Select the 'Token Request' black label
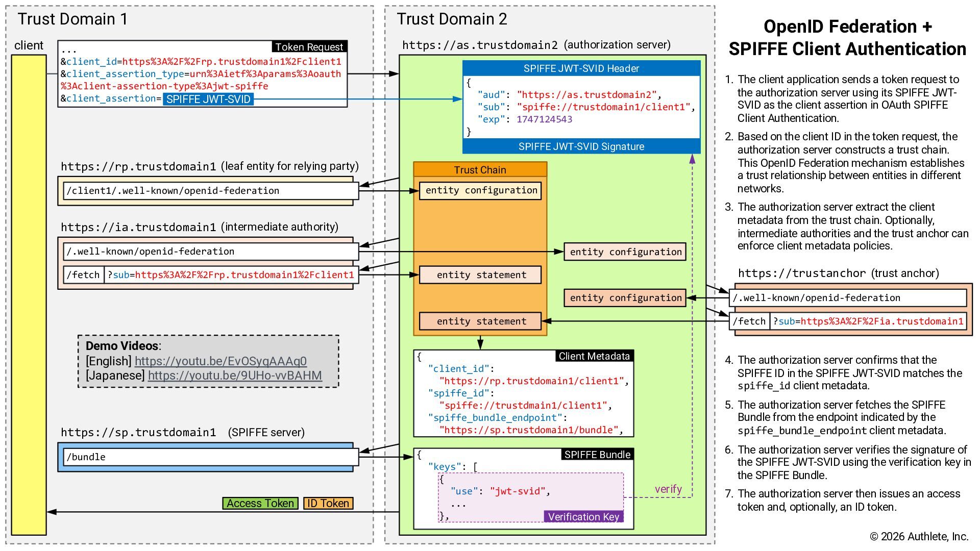This screenshot has width=980, height=551. [309, 47]
